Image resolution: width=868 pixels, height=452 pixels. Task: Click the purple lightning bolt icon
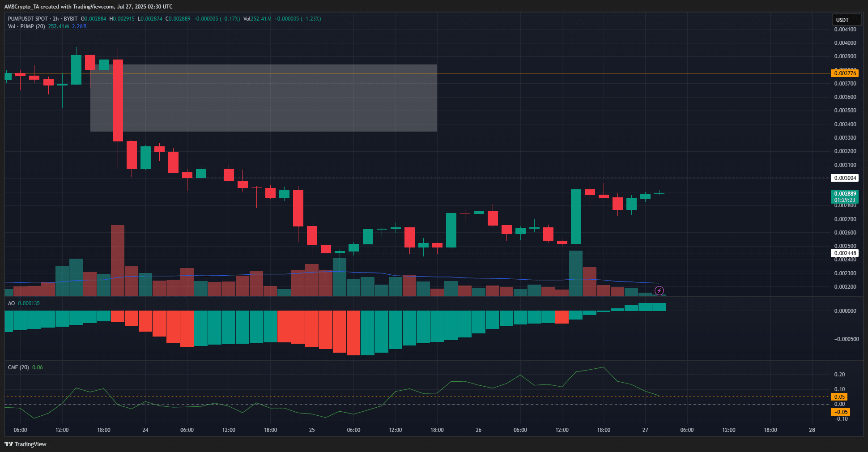(x=659, y=291)
